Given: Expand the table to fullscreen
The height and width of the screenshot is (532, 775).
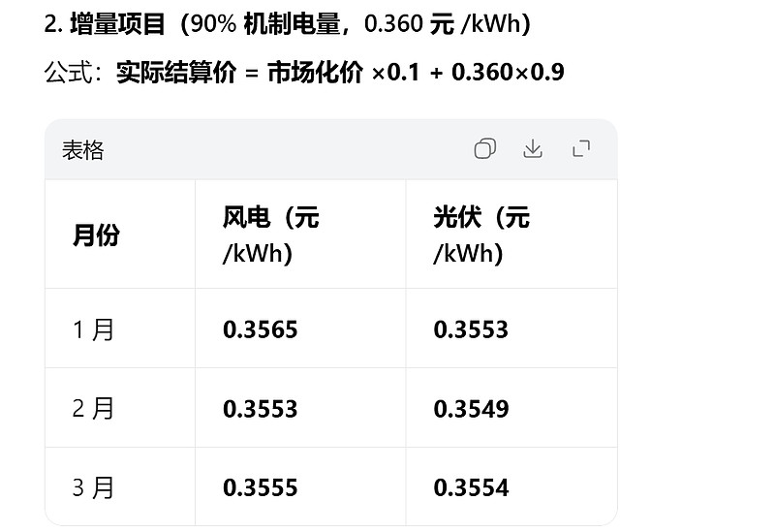Looking at the screenshot, I should pos(581,149).
